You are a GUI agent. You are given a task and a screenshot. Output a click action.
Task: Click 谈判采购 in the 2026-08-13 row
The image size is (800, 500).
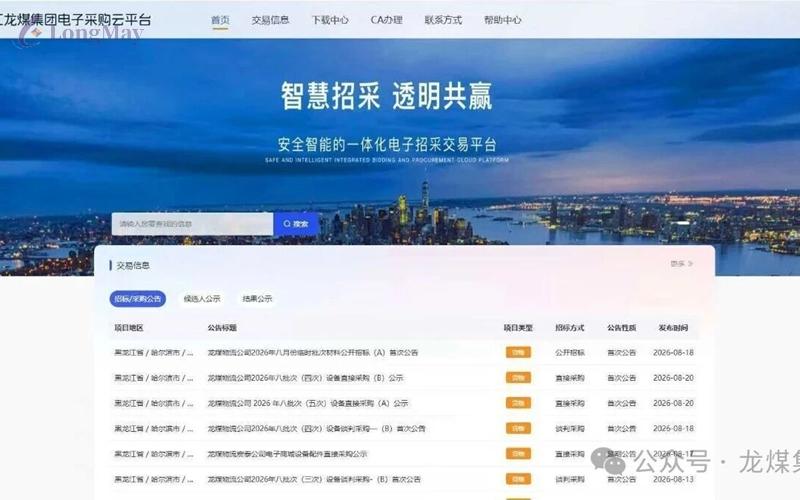tap(570, 479)
